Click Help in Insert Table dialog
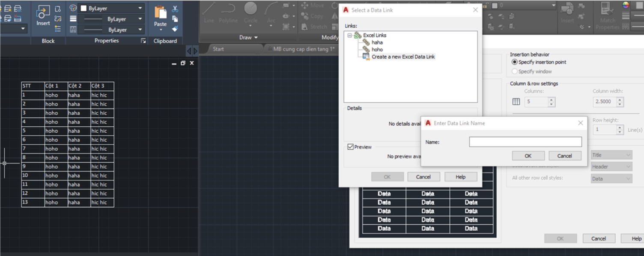This screenshot has height=256, width=644. tap(636, 238)
